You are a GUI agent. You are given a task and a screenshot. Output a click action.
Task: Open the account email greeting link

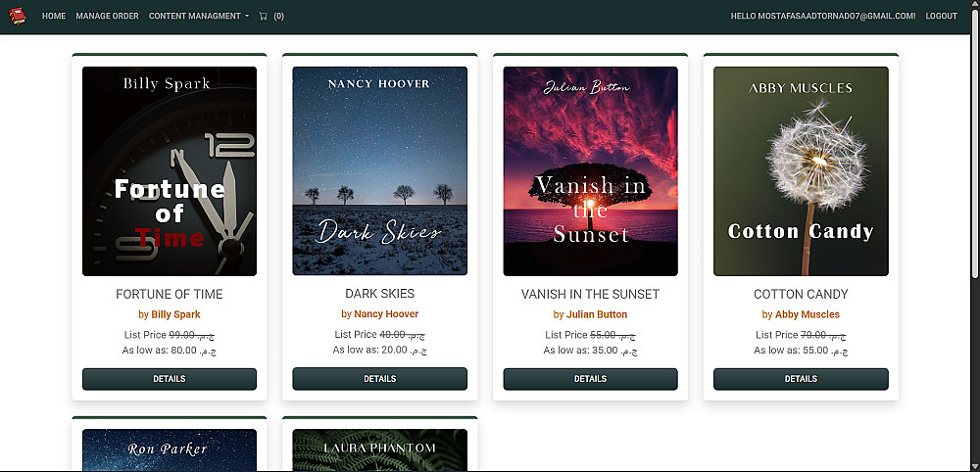[x=823, y=17]
